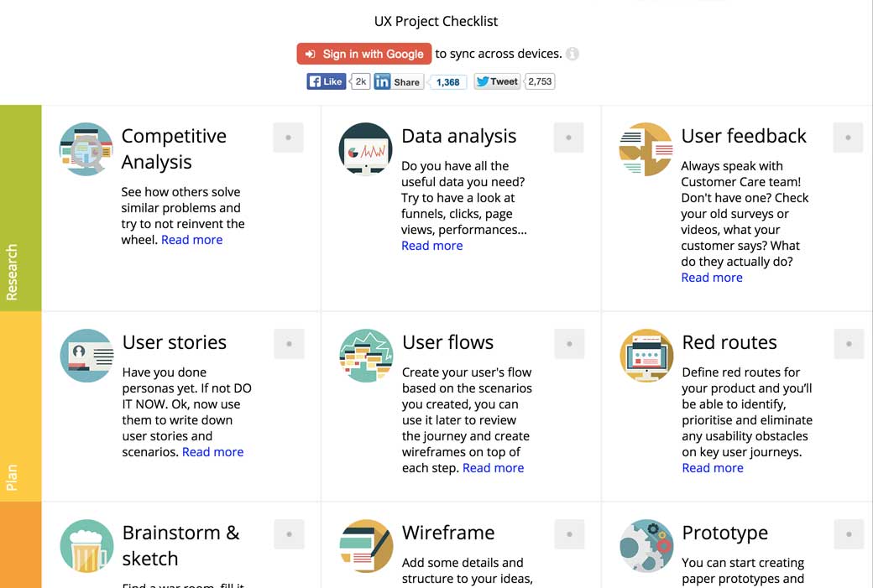Sign in with Google
The image size is (873, 588).
click(x=363, y=53)
